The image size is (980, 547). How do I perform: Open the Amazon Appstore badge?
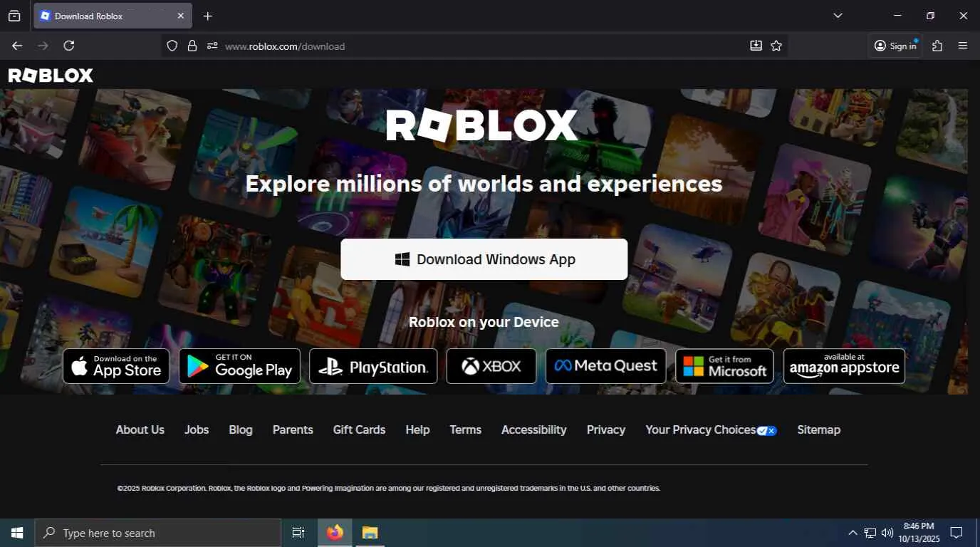click(x=845, y=366)
